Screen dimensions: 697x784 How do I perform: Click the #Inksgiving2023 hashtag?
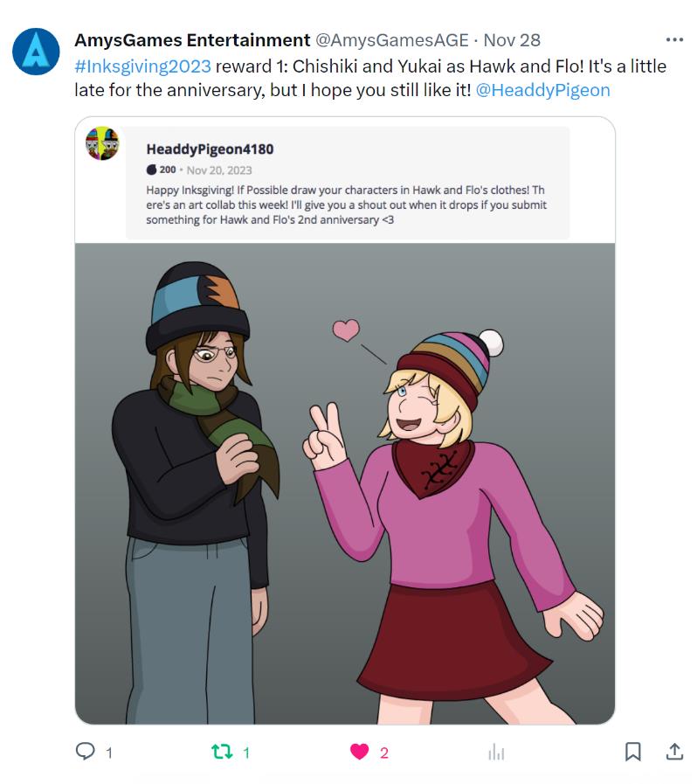[x=143, y=66]
